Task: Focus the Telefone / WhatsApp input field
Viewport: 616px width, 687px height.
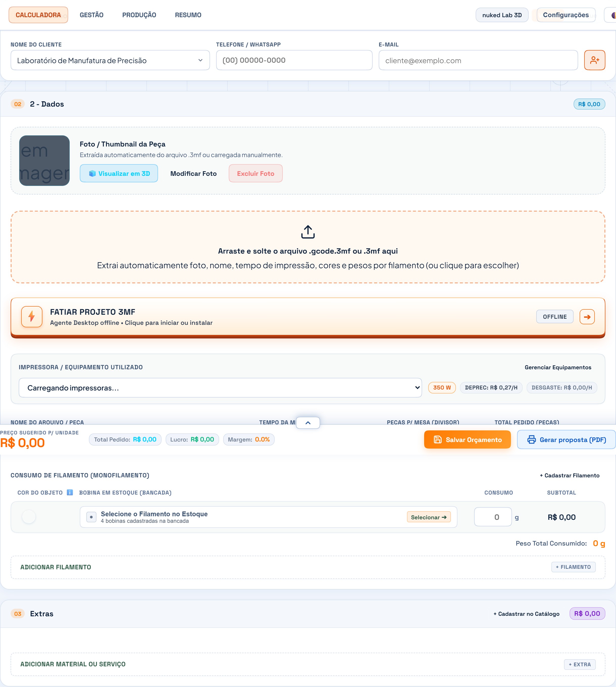Action: (294, 60)
